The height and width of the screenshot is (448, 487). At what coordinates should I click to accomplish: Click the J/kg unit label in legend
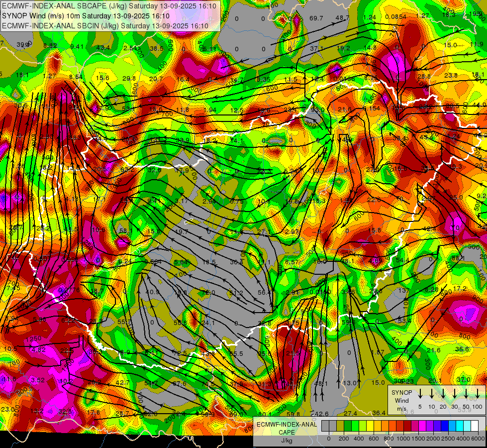(287, 440)
